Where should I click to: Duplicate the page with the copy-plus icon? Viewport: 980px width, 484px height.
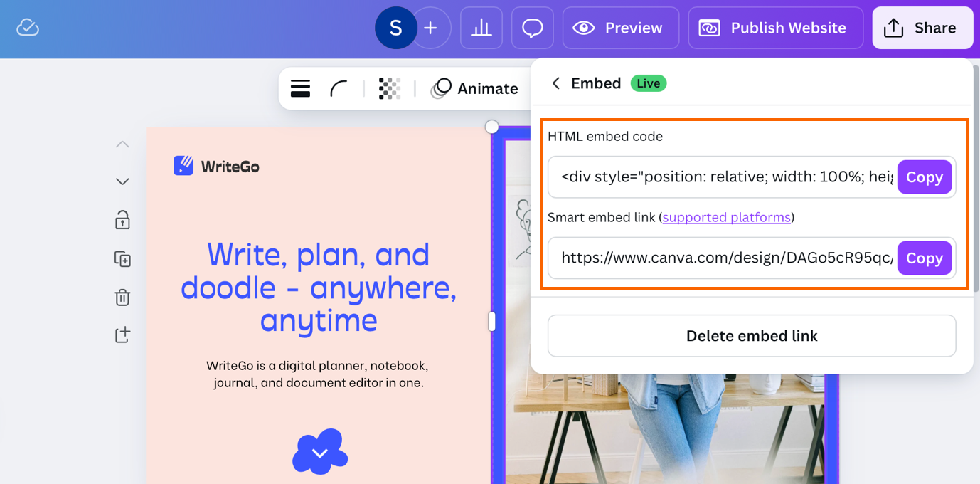point(122,258)
